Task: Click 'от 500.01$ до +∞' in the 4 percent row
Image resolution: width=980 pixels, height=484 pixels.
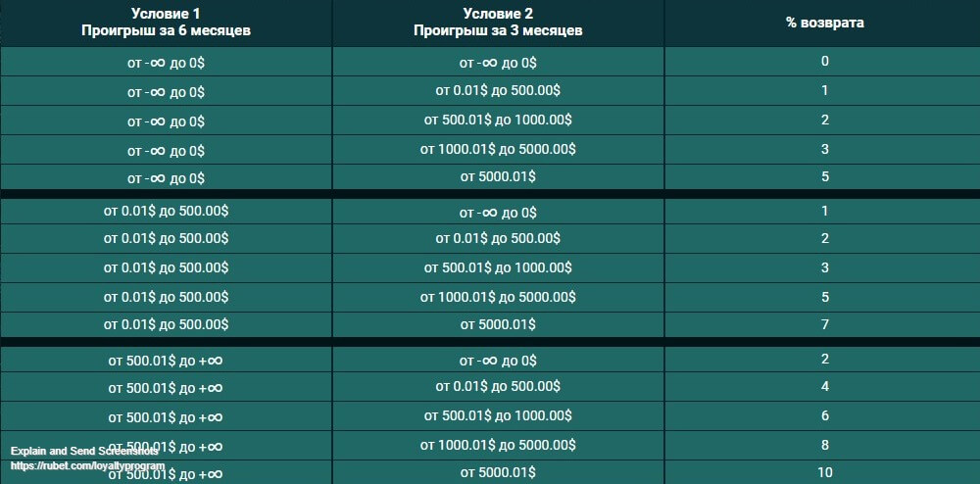Action: [x=166, y=388]
